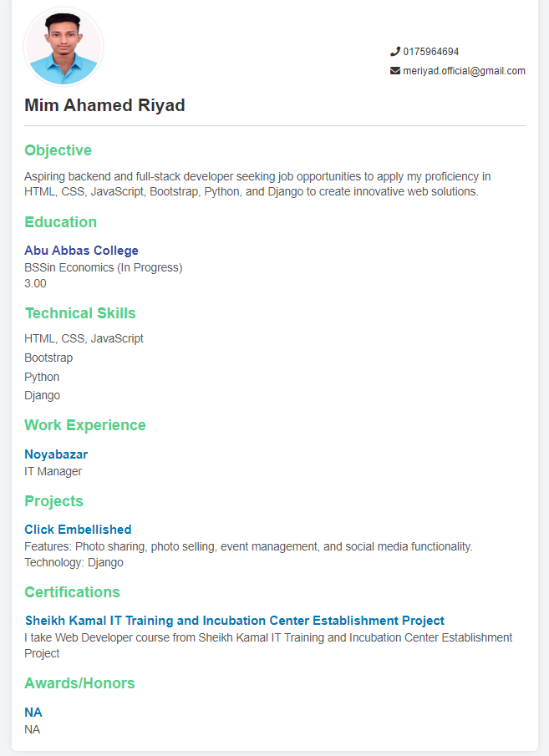Click the Projects section heading

[x=53, y=501]
